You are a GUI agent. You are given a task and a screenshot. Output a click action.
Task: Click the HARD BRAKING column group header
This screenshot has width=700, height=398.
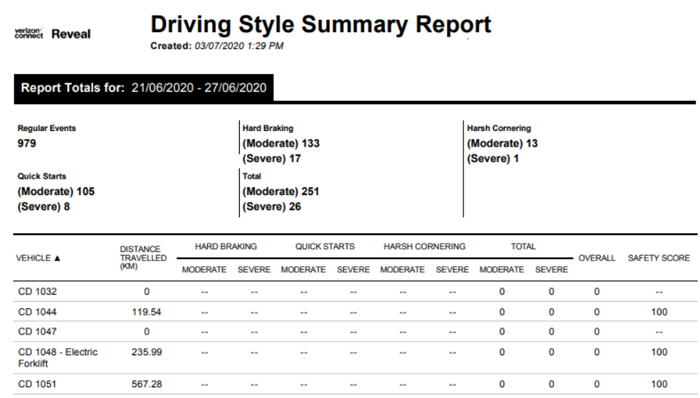coord(226,247)
